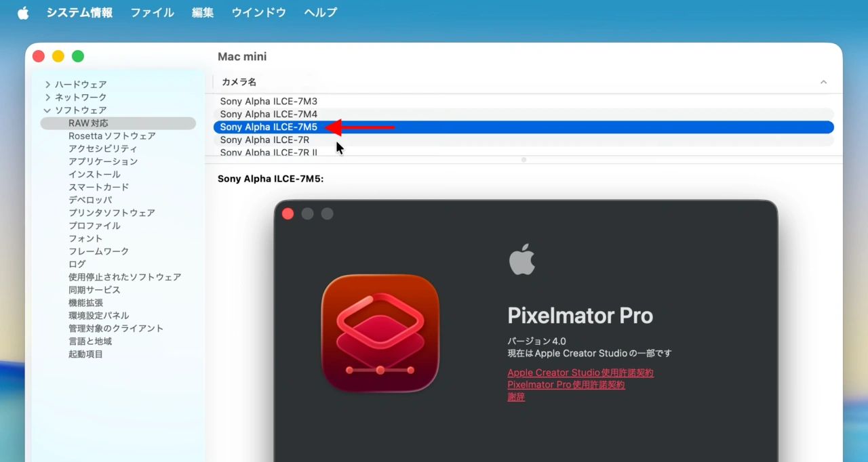Select Rosettaソフトウェア in sidebar
This screenshot has width=868, height=462.
pyautogui.click(x=112, y=136)
